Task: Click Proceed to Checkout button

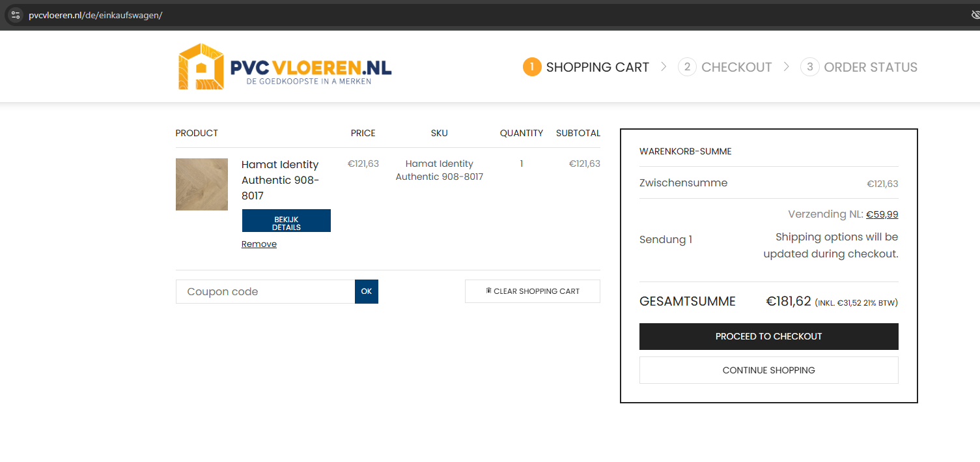Action: [769, 337]
